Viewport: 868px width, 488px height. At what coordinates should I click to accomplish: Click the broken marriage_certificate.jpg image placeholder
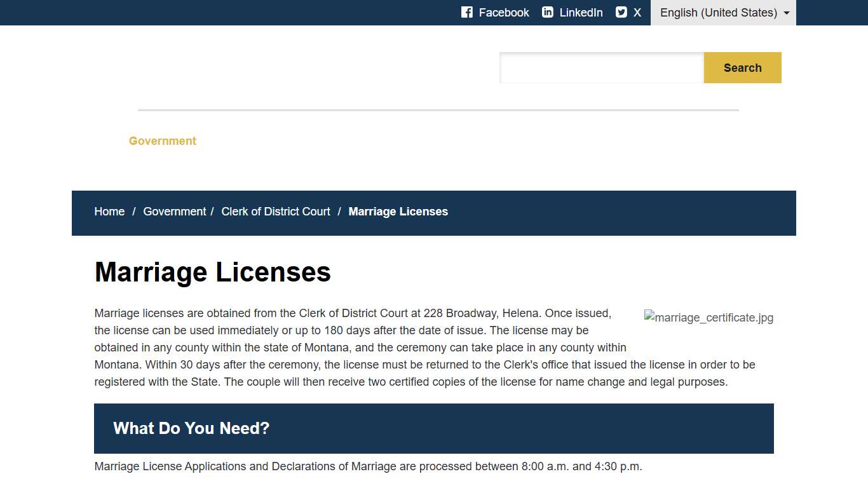click(x=709, y=317)
